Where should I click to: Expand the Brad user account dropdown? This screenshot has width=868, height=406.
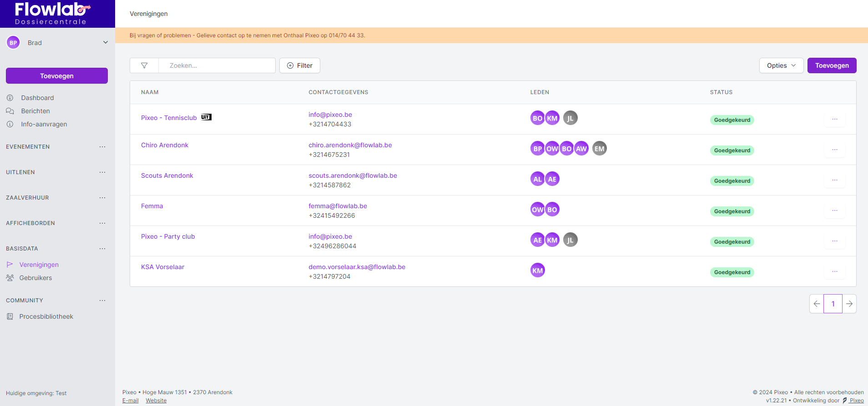coord(105,43)
